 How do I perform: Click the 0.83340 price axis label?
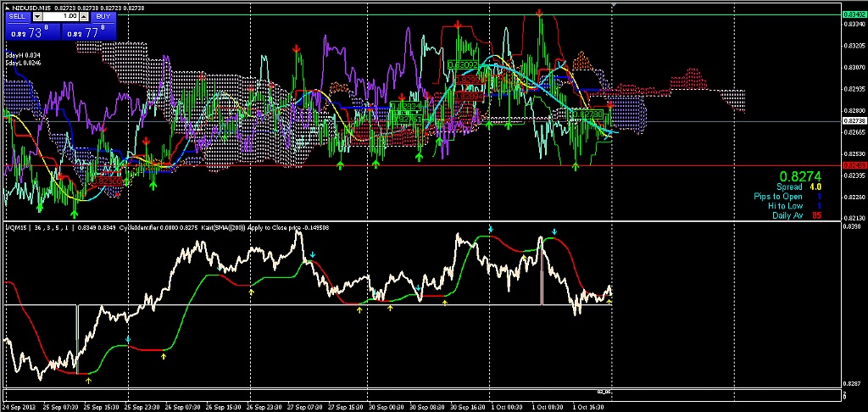[x=854, y=24]
